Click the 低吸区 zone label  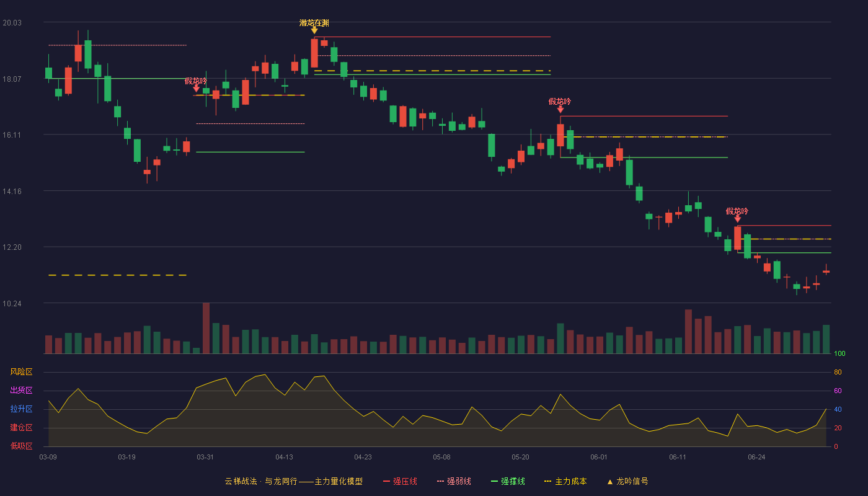tap(21, 446)
